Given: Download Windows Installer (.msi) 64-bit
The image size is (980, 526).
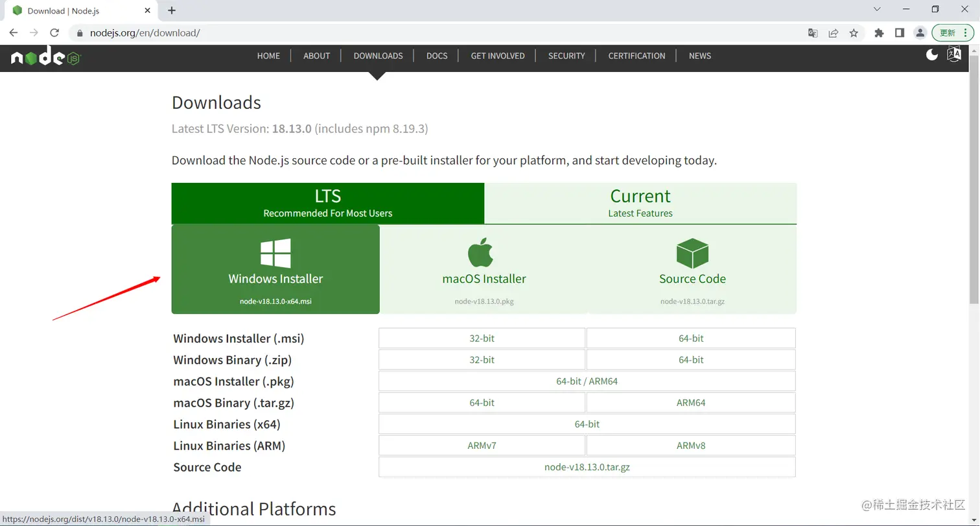Looking at the screenshot, I should pos(691,339).
